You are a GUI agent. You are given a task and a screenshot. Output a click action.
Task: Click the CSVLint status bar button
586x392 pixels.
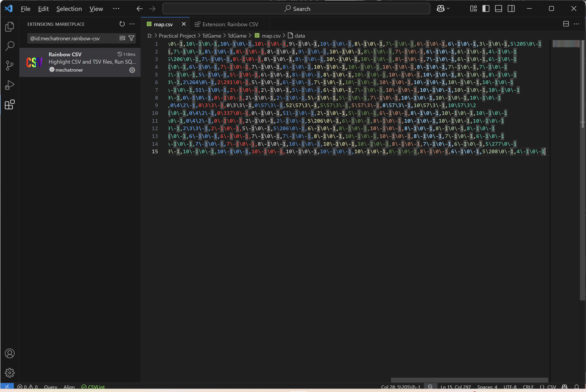[93, 387]
